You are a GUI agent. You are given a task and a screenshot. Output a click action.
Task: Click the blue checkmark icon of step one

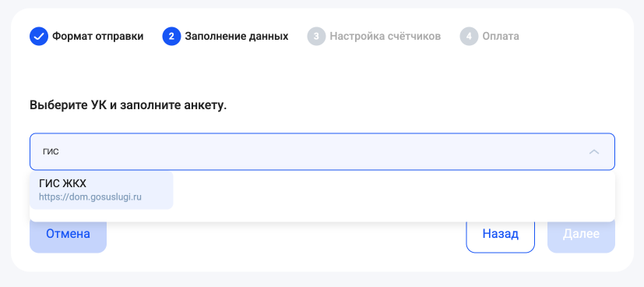pos(39,36)
